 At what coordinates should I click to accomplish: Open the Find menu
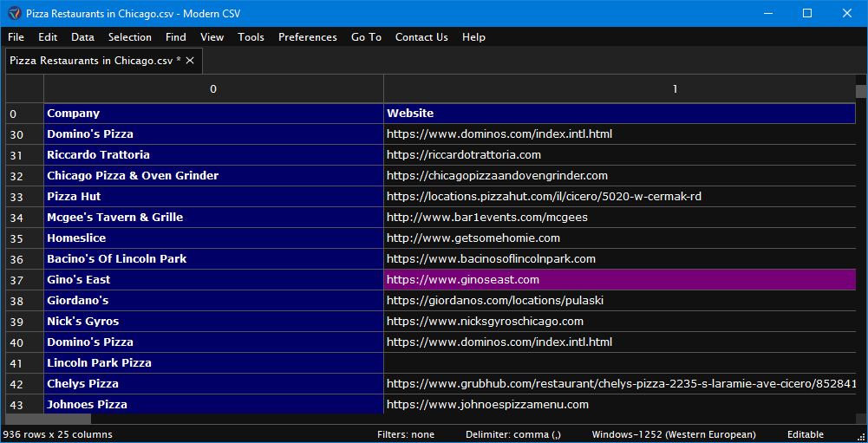pyautogui.click(x=175, y=37)
